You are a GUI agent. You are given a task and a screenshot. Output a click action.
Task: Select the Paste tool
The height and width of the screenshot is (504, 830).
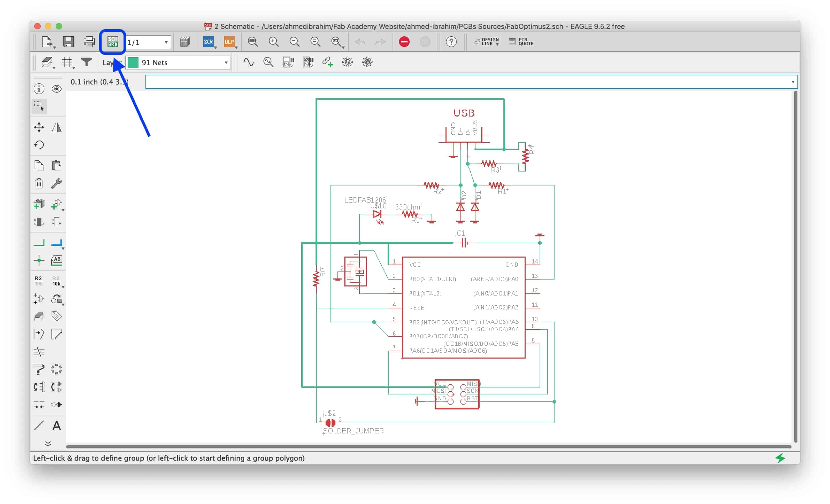click(x=57, y=166)
